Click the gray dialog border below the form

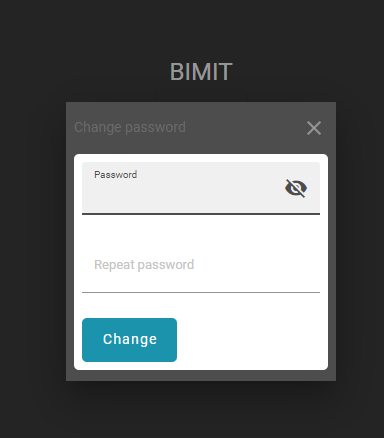point(201,375)
